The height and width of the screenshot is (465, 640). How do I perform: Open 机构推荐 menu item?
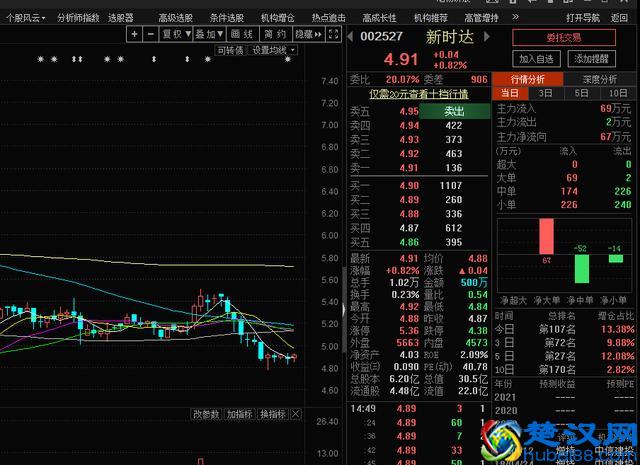pyautogui.click(x=431, y=18)
